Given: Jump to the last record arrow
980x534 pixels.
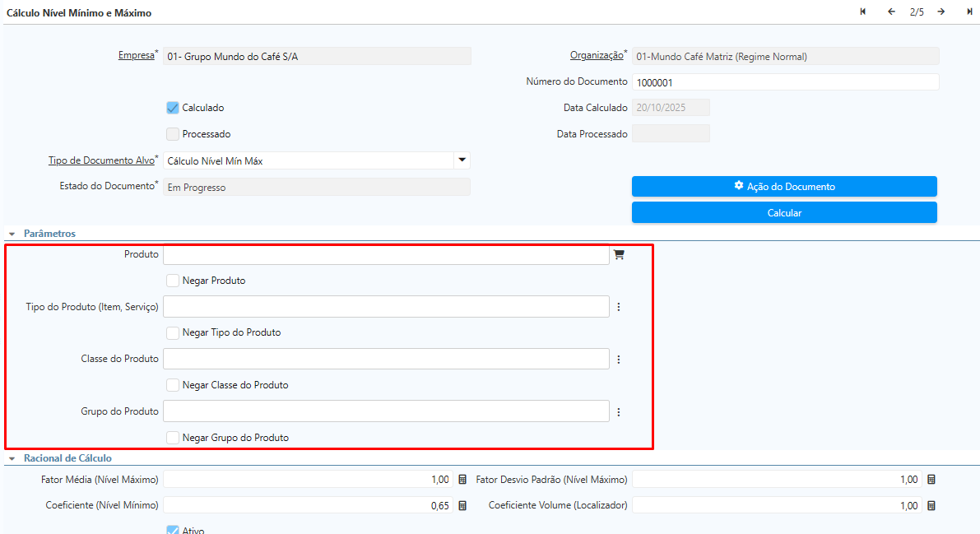Looking at the screenshot, I should 969,12.
